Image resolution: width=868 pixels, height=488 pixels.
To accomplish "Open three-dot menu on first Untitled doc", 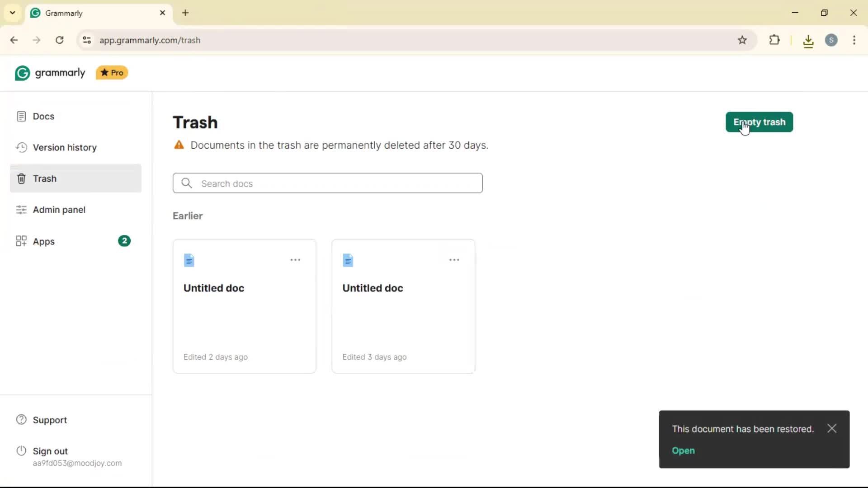I will coord(295,260).
